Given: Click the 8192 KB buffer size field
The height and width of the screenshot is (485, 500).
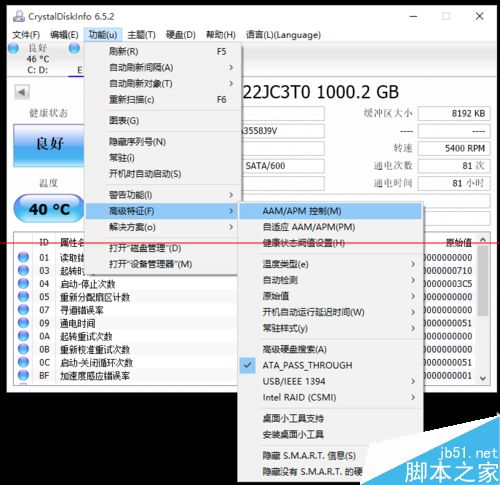Looking at the screenshot, I should [454, 114].
